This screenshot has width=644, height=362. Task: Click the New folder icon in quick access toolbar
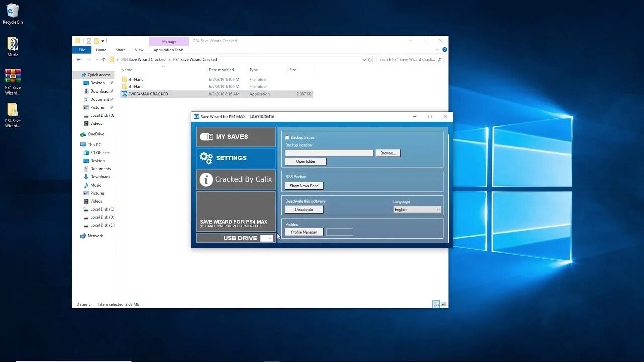(96, 41)
